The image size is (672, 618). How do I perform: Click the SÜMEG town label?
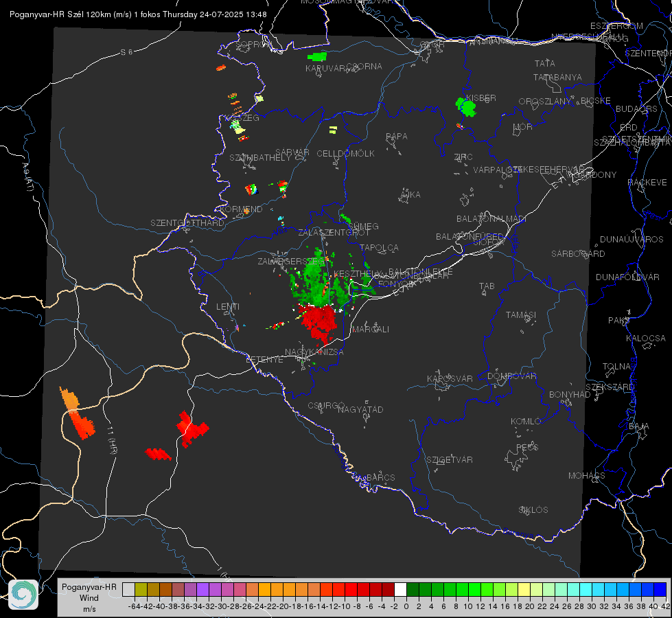coord(363,227)
